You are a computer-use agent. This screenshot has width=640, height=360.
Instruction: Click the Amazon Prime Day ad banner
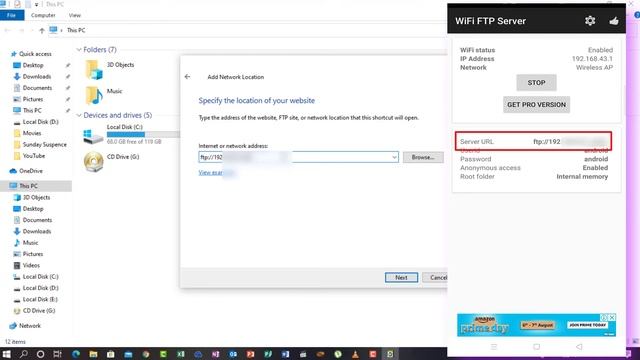tap(536, 325)
